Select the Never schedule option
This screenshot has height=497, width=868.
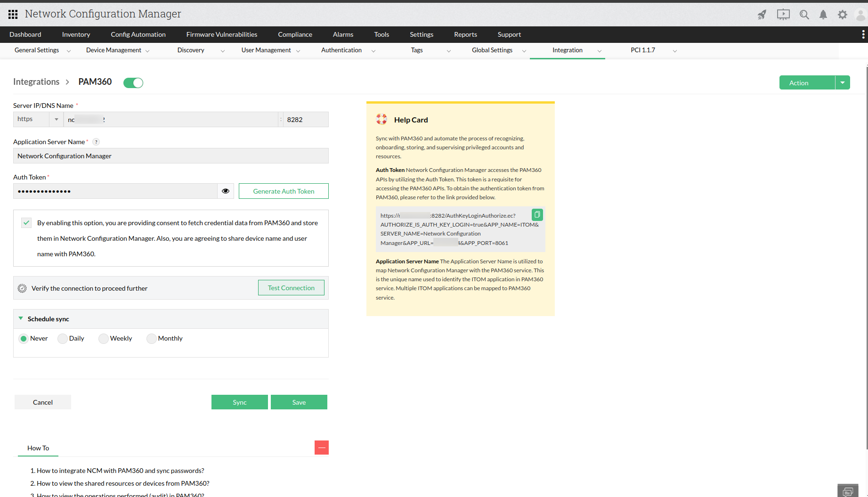click(24, 339)
